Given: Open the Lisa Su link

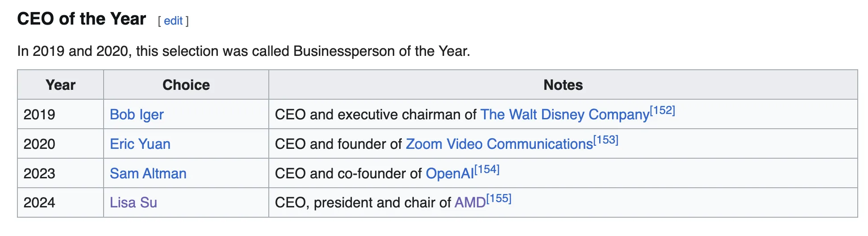Looking at the screenshot, I should (134, 202).
